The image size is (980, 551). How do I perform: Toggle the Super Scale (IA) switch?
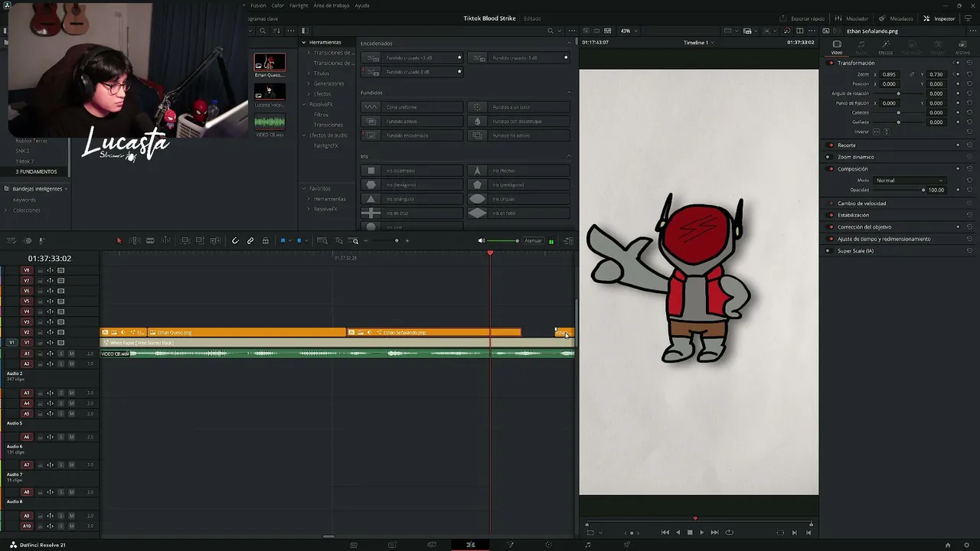click(x=828, y=251)
